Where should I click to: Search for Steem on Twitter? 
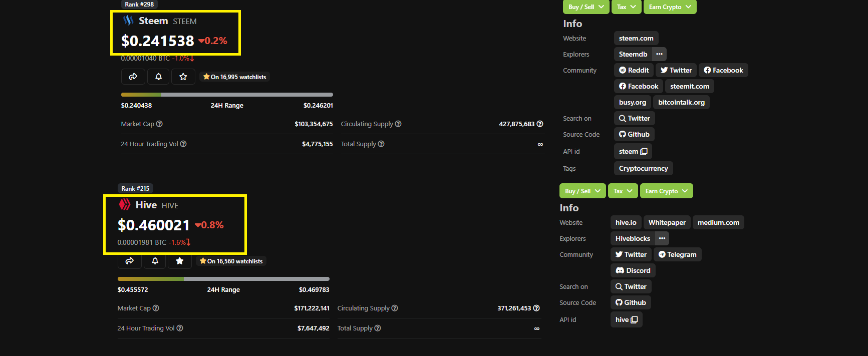tap(635, 118)
